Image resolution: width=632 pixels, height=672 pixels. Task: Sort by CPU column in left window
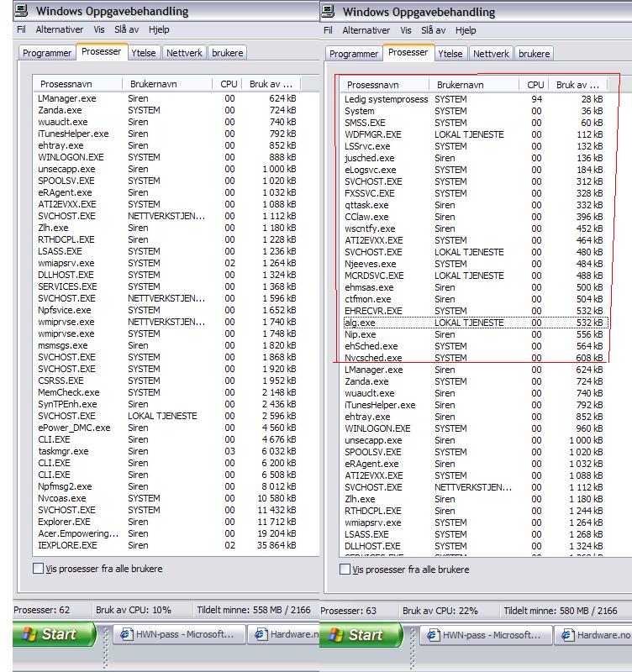click(226, 84)
